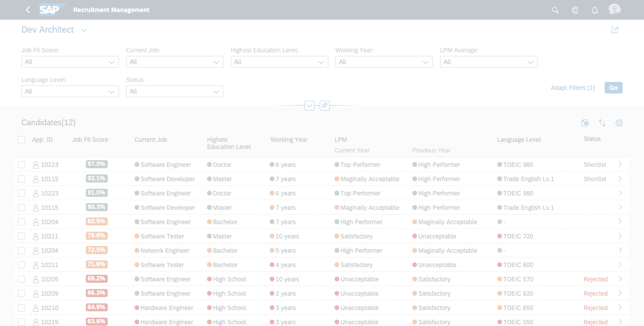Click the Copilot icon in the header

click(x=575, y=10)
